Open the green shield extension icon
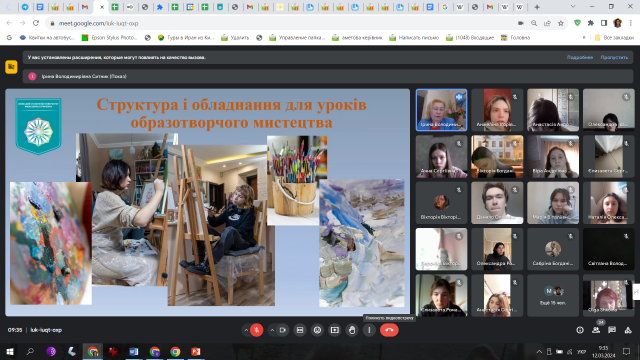Image resolution: width=640 pixels, height=360 pixels. click(577, 23)
